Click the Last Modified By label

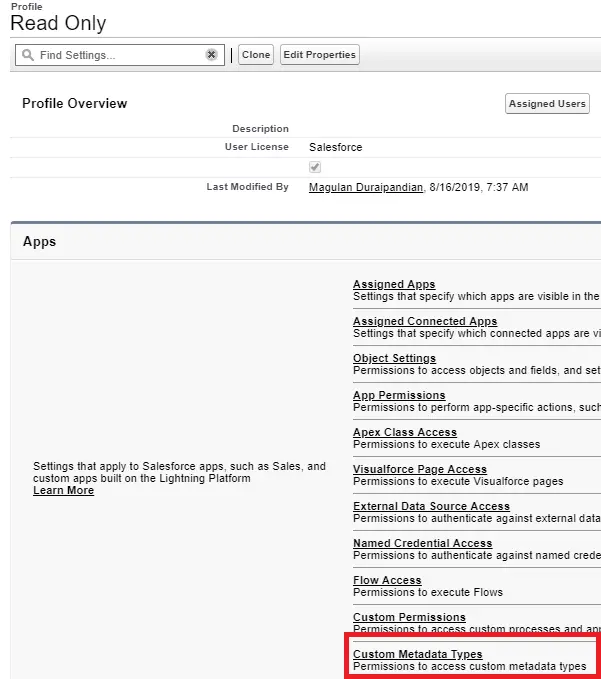[247, 187]
